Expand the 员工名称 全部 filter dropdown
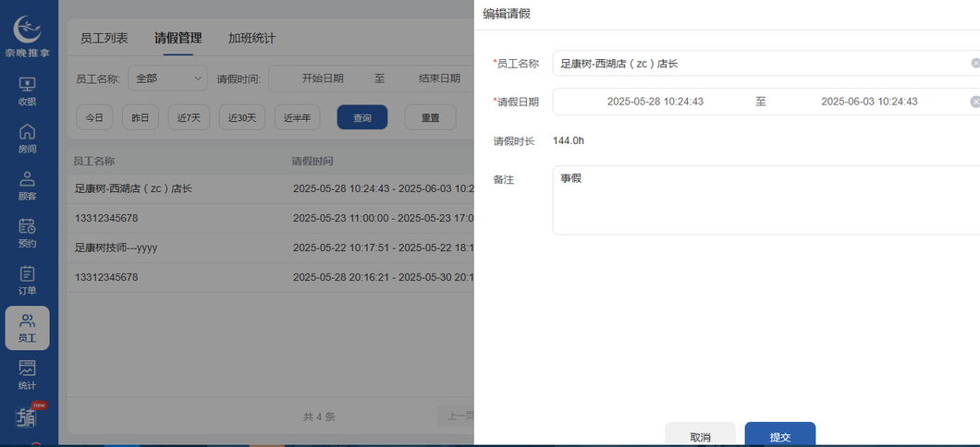The height and width of the screenshot is (447, 980). pos(167,79)
